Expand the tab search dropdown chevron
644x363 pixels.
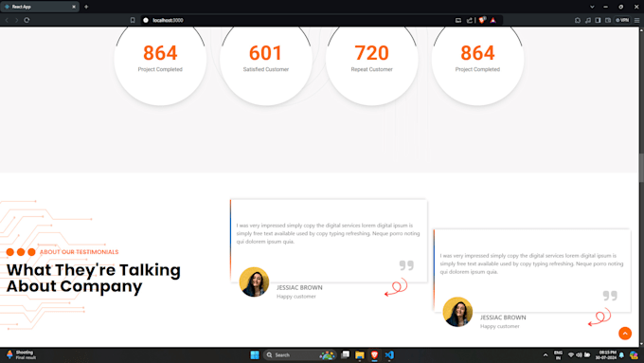coord(592,7)
